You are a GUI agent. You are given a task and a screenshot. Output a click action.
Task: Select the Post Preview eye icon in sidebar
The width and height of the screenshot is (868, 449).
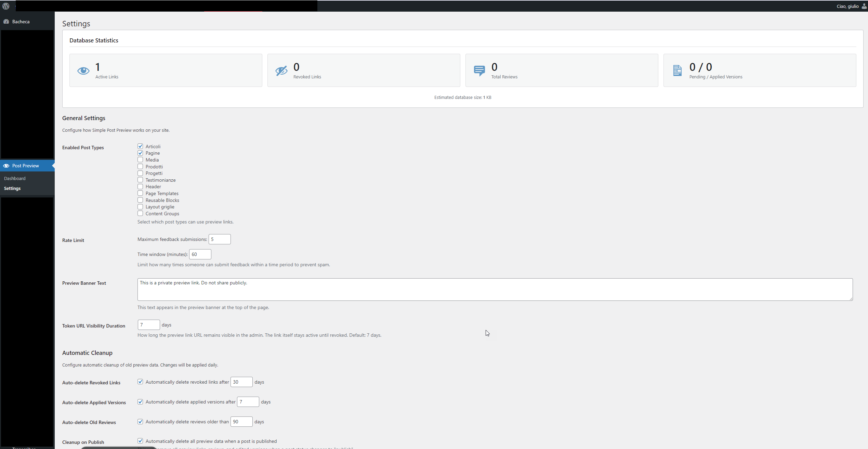(6, 166)
